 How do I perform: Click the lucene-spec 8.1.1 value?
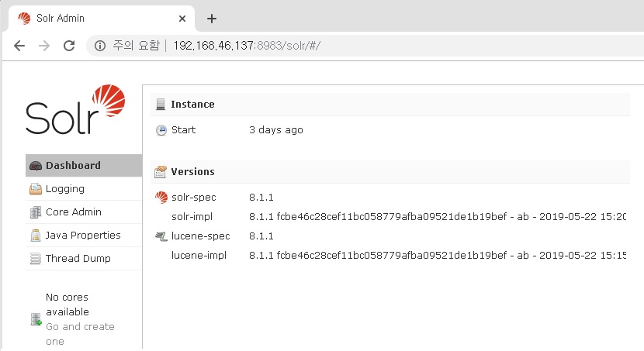(x=261, y=236)
